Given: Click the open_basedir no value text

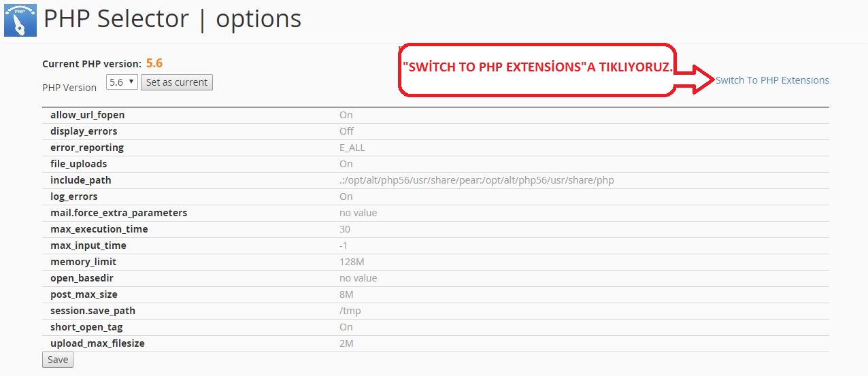Looking at the screenshot, I should 358,278.
